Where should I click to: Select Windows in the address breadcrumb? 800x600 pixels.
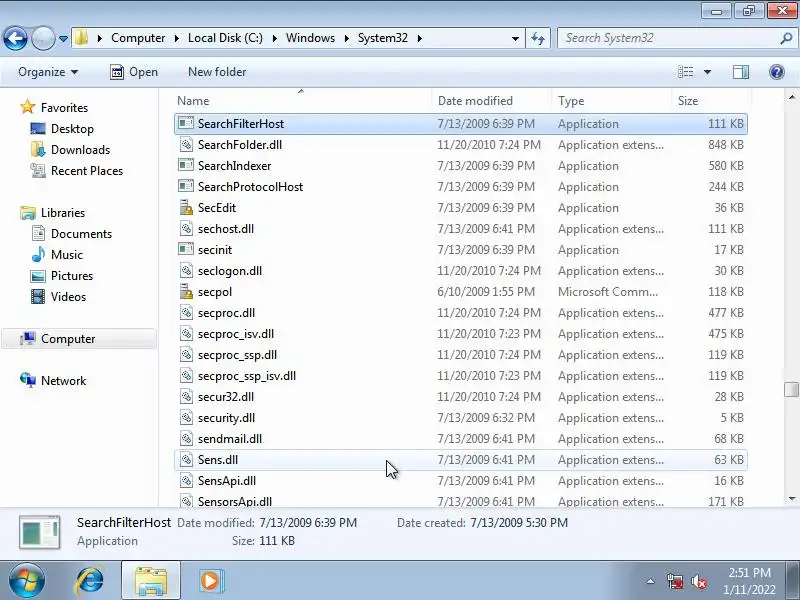click(x=310, y=38)
